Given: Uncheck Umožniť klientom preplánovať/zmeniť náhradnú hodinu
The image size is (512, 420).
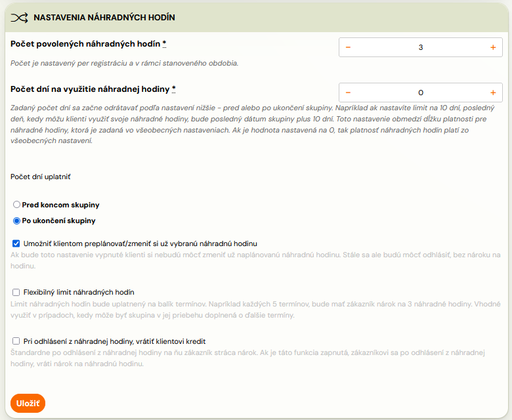Looking at the screenshot, I should 16,243.
